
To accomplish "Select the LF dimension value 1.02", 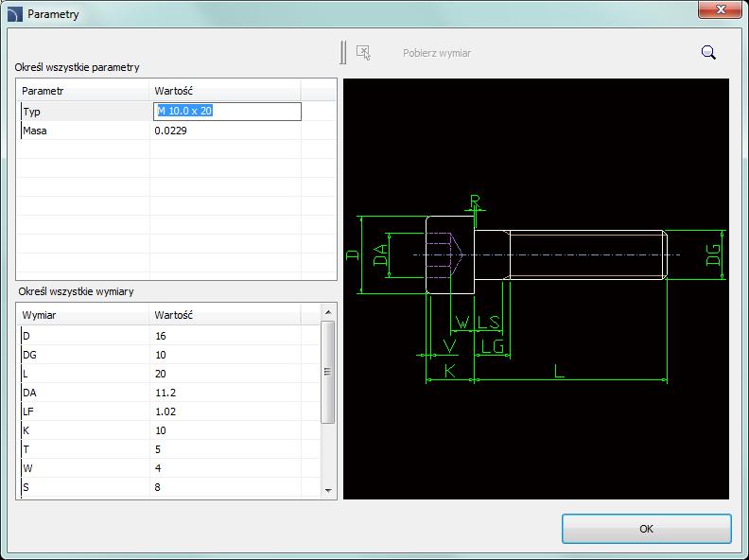I will click(x=165, y=411).
